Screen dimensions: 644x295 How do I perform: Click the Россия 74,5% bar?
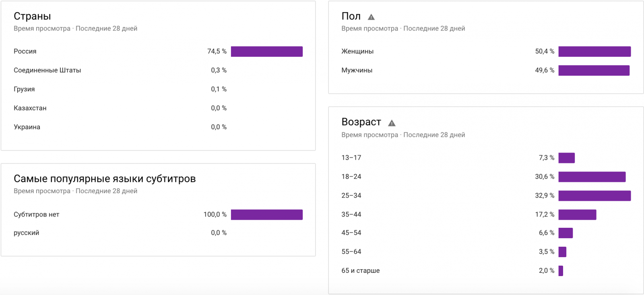coord(266,52)
